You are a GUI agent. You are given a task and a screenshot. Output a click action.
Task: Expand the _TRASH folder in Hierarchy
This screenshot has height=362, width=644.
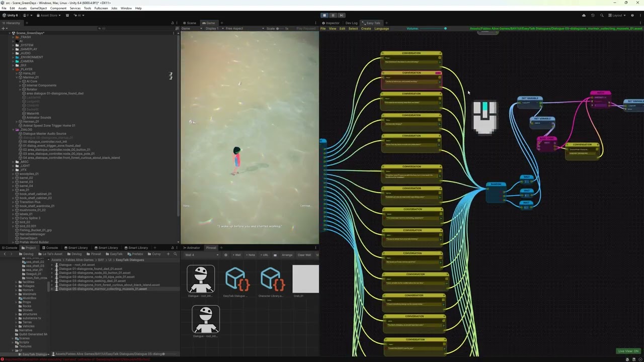point(13,37)
